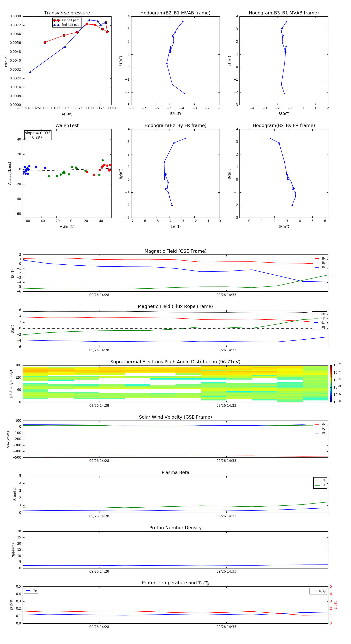Image resolution: width=351 pixels, height=644 pixels.
Task: Click the 'Suprathermal Electrons Pitch Angle Distribution' title
Action: coord(175,362)
